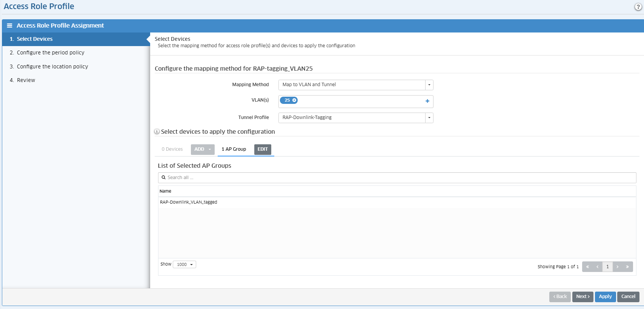Click the info icon beside Select devices
Screen dimensions: 644x309
(157, 131)
